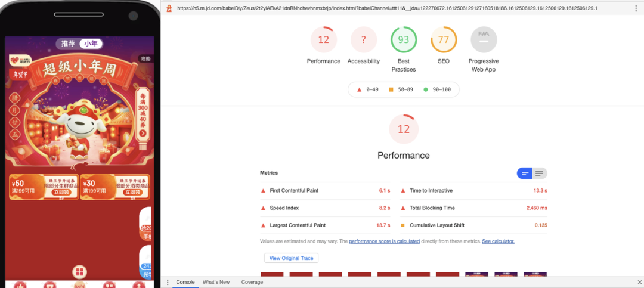
Task: Tap the ¥30 满199可用 coupon card
Action: click(114, 187)
